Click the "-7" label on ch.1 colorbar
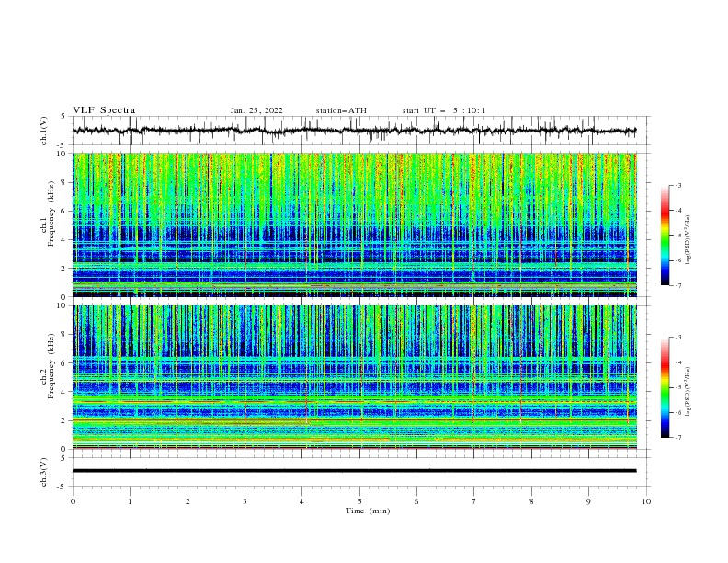This screenshot has width=728, height=563. coord(677,285)
